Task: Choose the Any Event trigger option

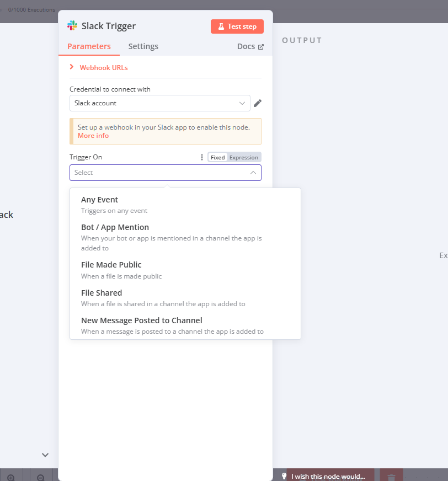Action: pos(100,200)
